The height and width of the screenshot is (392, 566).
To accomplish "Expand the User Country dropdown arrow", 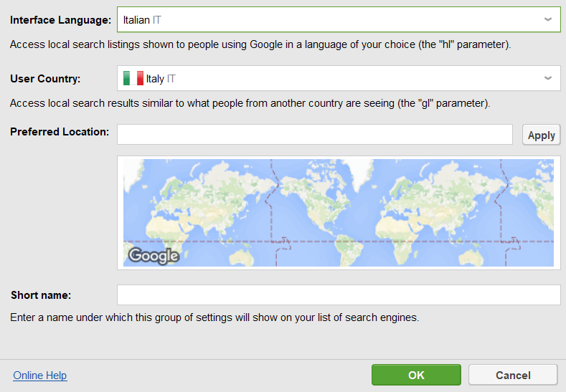I will [548, 78].
